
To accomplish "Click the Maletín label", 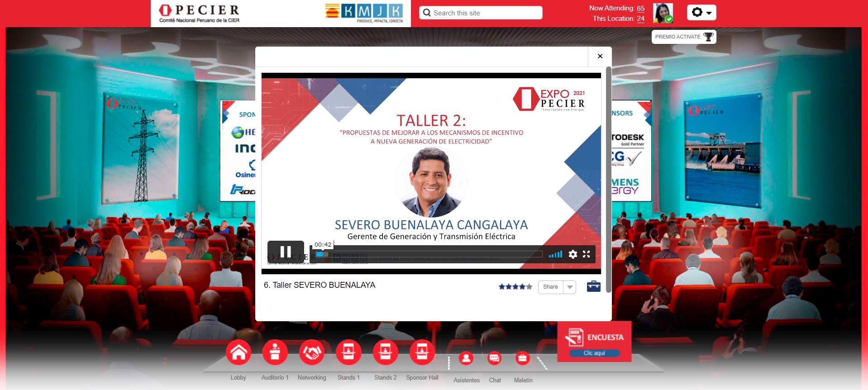I will point(523,380).
